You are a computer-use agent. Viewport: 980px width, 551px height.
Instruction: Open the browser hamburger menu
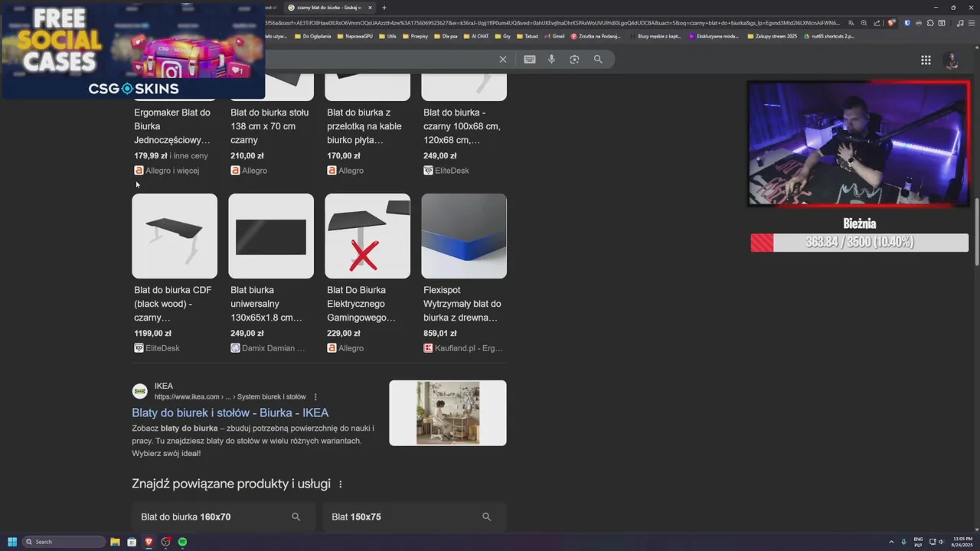[972, 23]
